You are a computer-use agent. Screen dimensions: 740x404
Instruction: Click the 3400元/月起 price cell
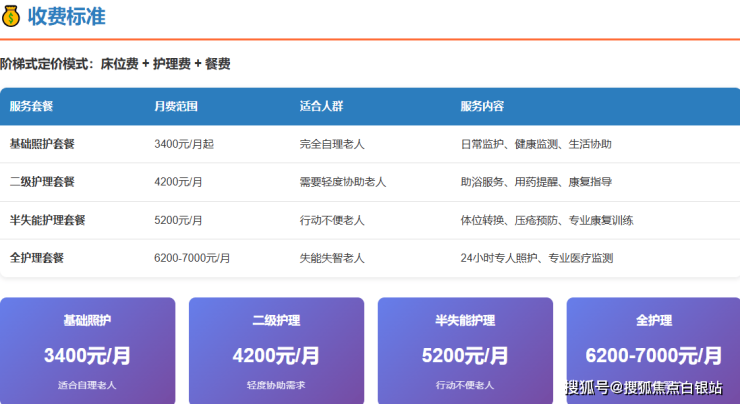pyautogui.click(x=184, y=144)
